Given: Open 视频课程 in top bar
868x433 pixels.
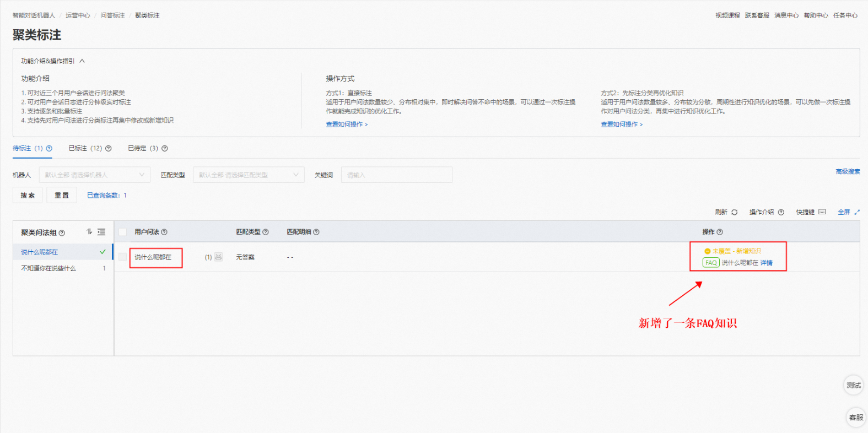Looking at the screenshot, I should coord(727,15).
